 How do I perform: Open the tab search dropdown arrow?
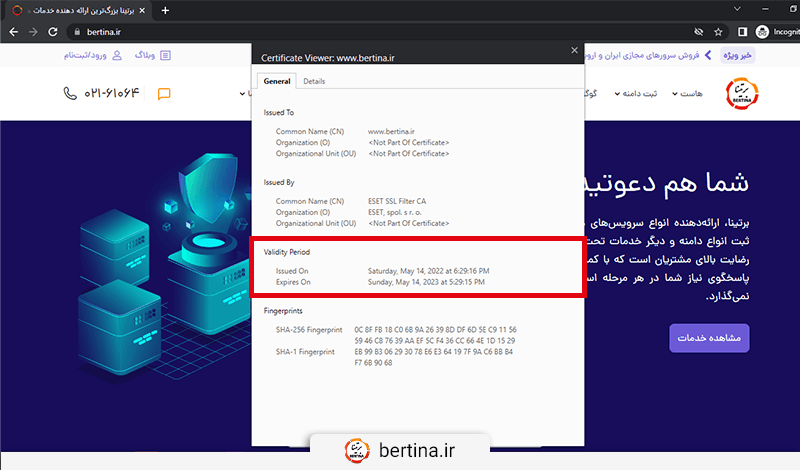737,9
